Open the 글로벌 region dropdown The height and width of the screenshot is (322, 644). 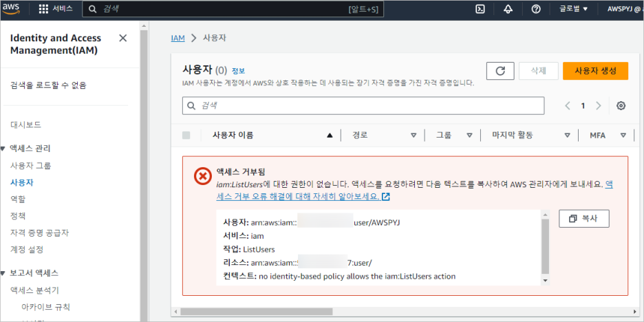pos(573,9)
